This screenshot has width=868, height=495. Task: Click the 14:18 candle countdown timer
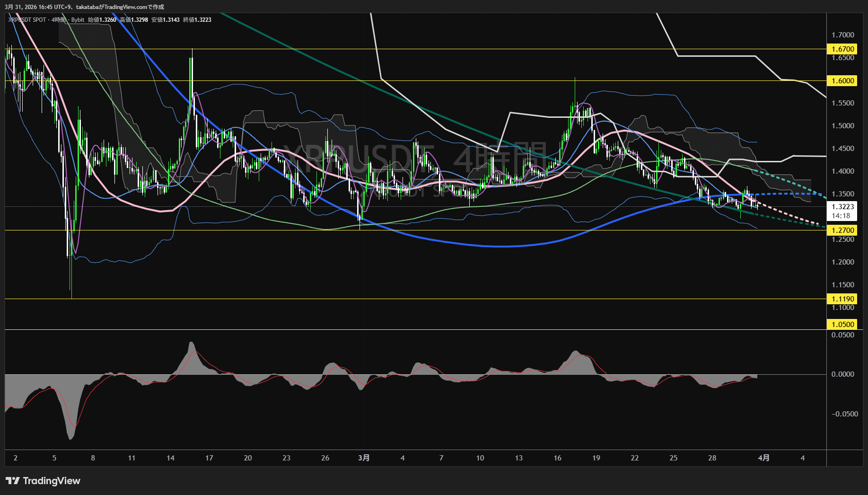pyautogui.click(x=841, y=216)
